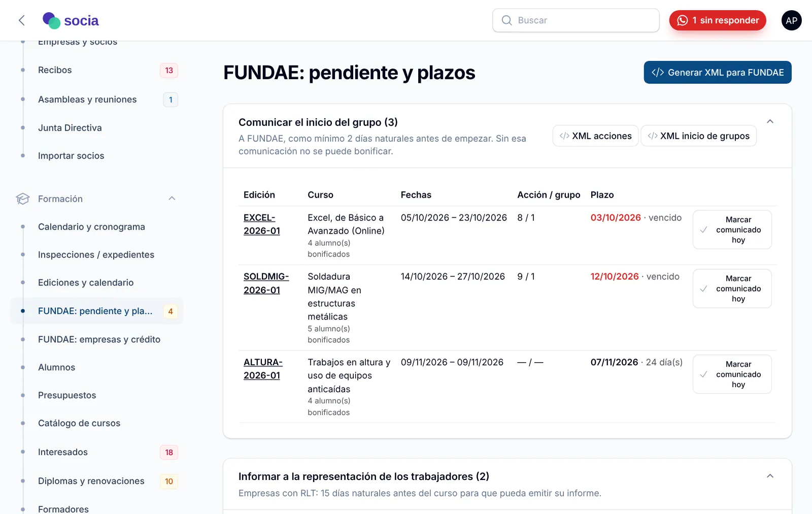
Task: Open the Recibos badge showing 13
Action: [169, 70]
